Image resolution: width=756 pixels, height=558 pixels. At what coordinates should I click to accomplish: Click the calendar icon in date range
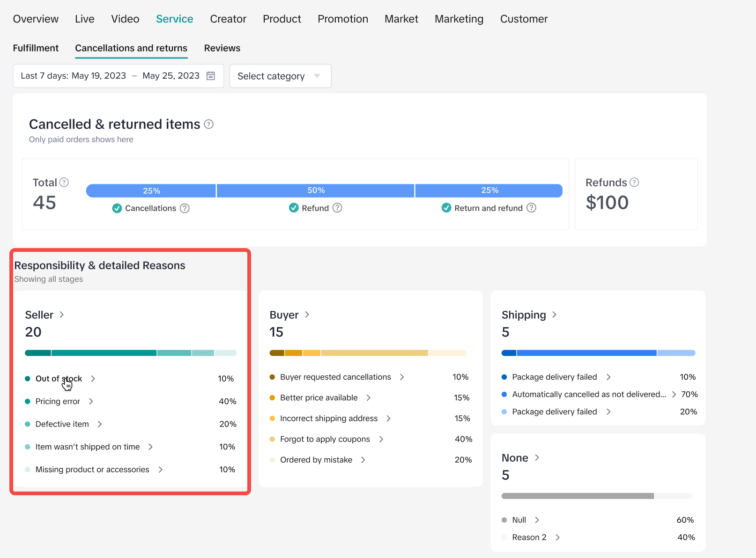click(211, 76)
